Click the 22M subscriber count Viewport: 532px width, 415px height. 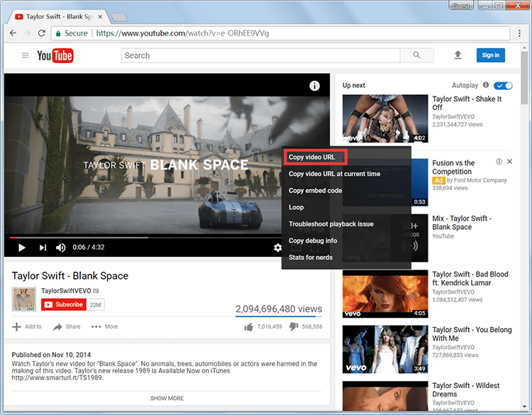pyautogui.click(x=95, y=305)
